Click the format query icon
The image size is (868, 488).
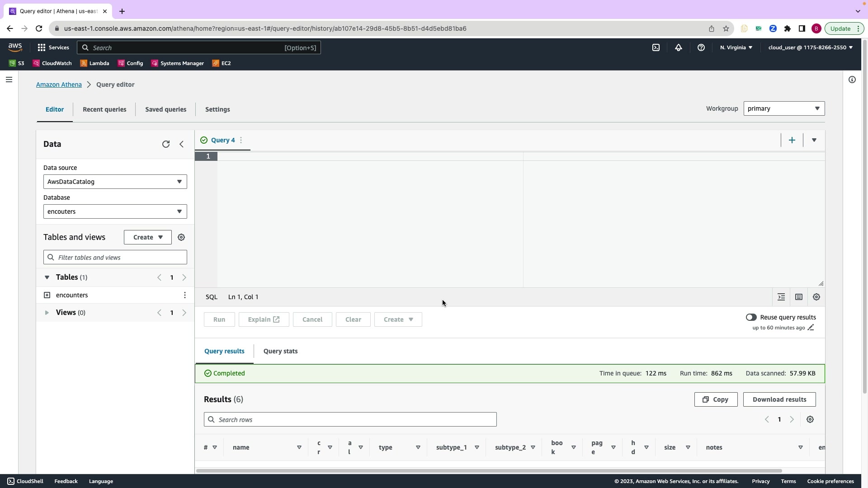point(781,297)
